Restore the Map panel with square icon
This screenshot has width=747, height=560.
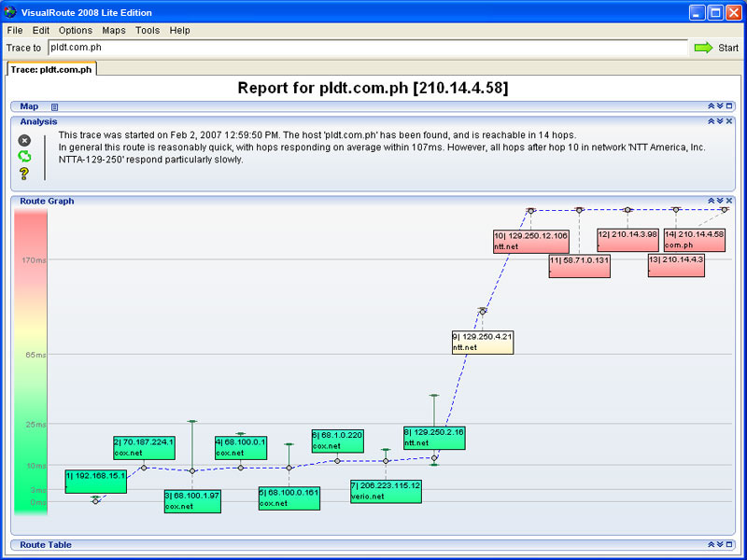729,106
